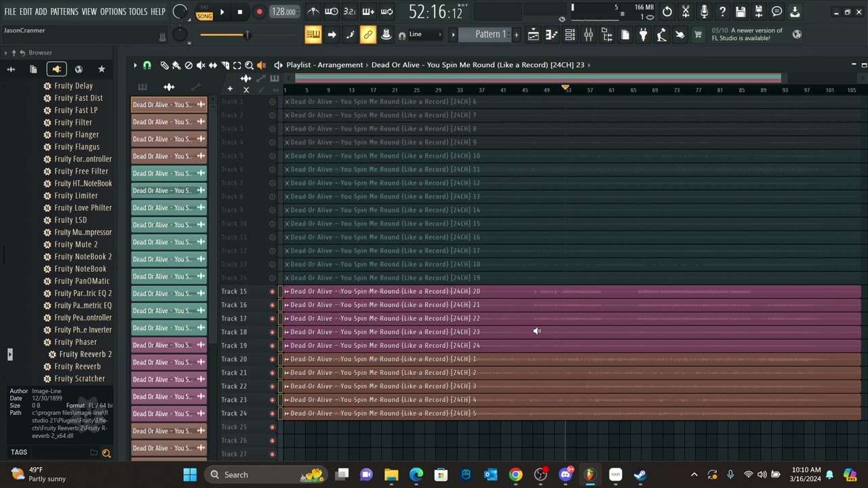Select Fruity Delay in the browser
The image size is (868, 488).
73,86
